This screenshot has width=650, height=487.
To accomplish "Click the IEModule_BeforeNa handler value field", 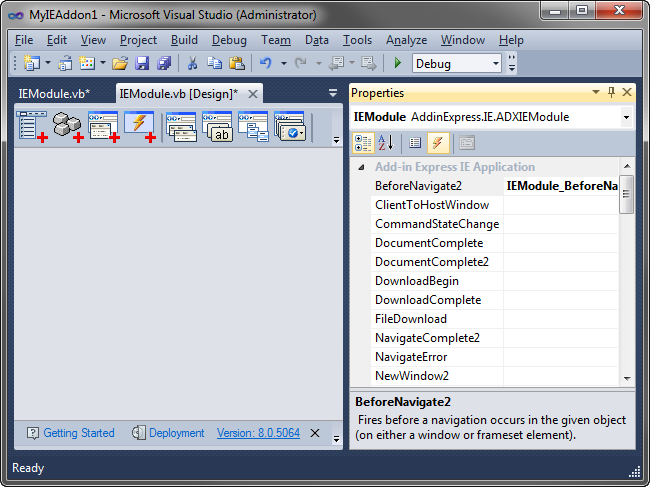I will pyautogui.click(x=561, y=186).
